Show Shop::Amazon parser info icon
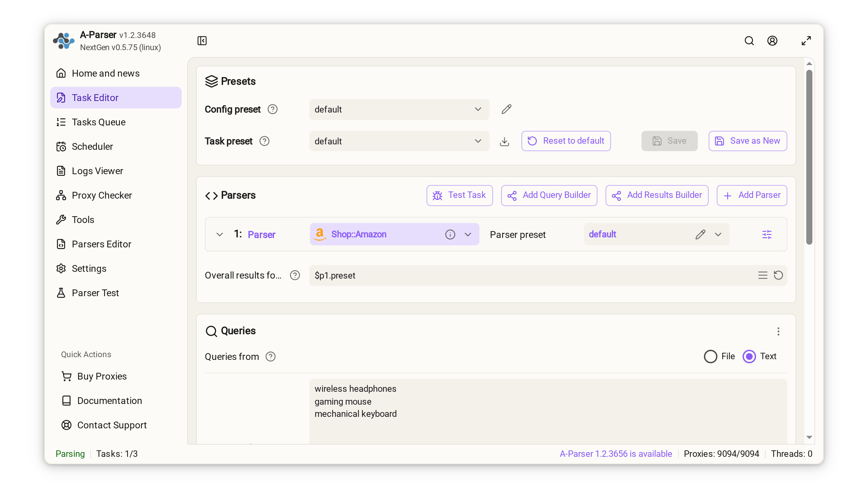Viewport: 868px width, 488px height. [450, 234]
